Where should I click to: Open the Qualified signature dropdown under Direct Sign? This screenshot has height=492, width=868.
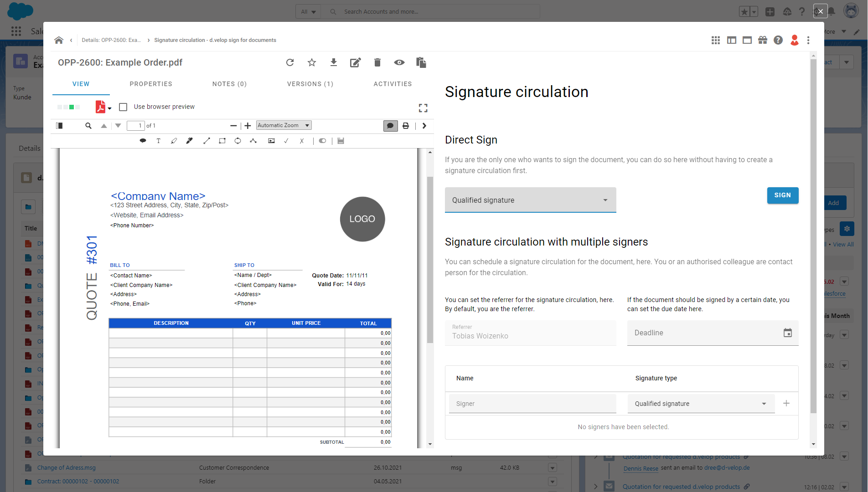point(530,200)
